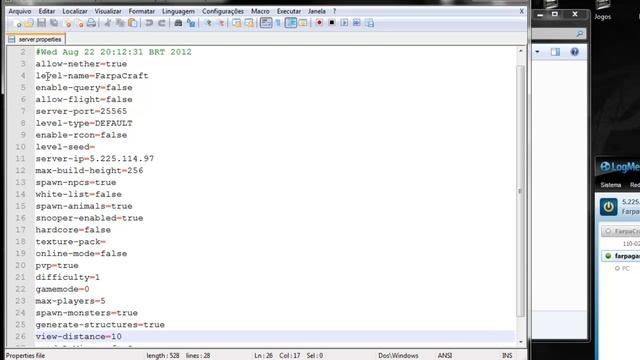Click the Close All documents icon
This screenshot has height=360, width=640.
(80, 23)
